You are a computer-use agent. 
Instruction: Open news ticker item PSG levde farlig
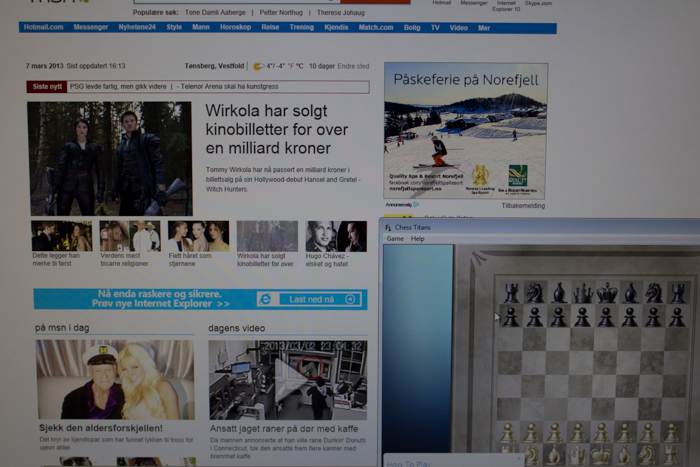118,87
